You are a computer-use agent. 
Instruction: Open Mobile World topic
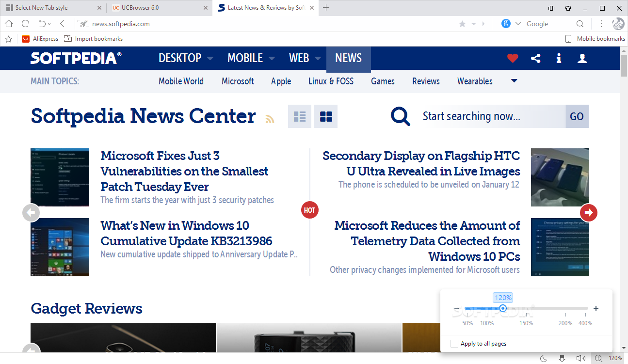181,81
